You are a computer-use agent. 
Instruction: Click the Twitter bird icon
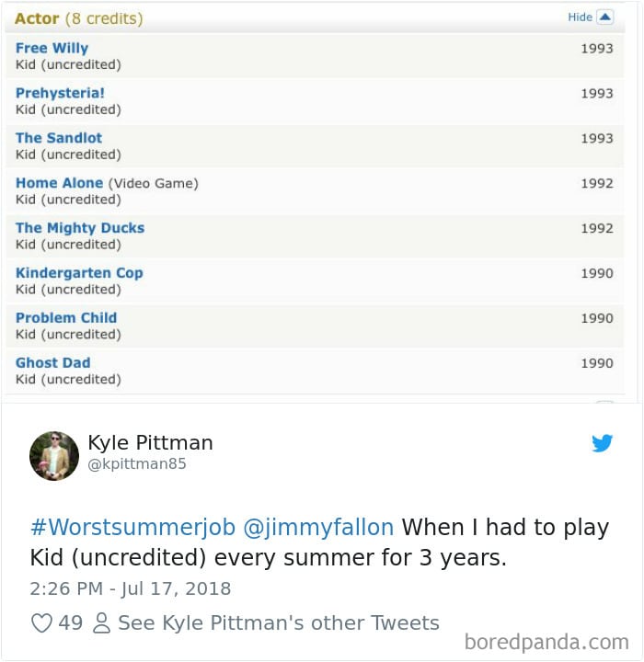click(602, 444)
